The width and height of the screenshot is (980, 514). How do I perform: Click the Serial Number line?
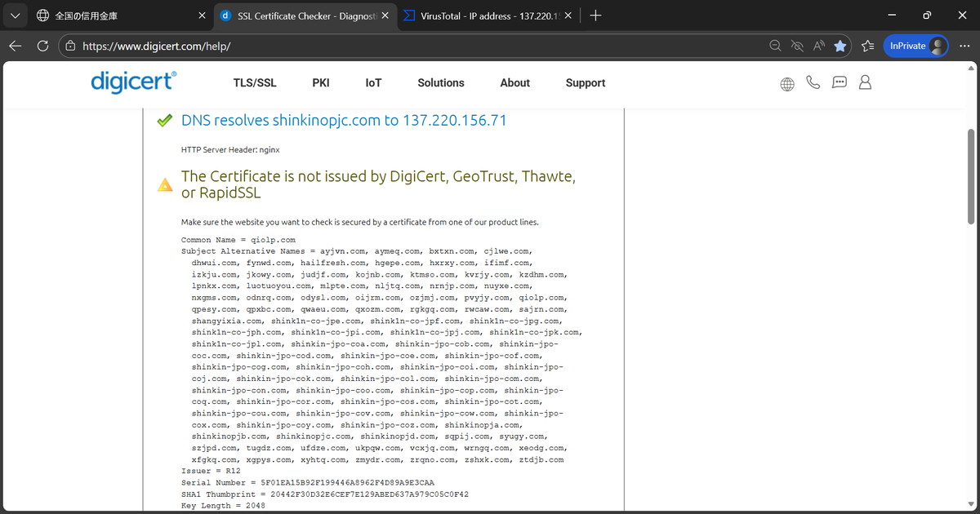pos(307,482)
